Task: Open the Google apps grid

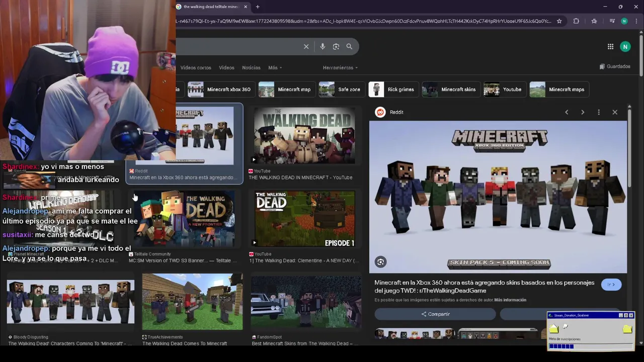Action: tap(610, 46)
